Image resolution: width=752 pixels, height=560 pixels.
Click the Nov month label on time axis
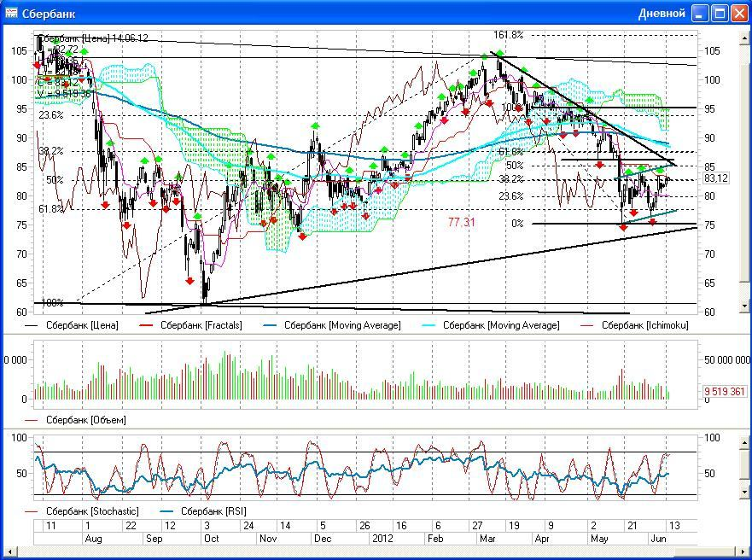(x=268, y=539)
